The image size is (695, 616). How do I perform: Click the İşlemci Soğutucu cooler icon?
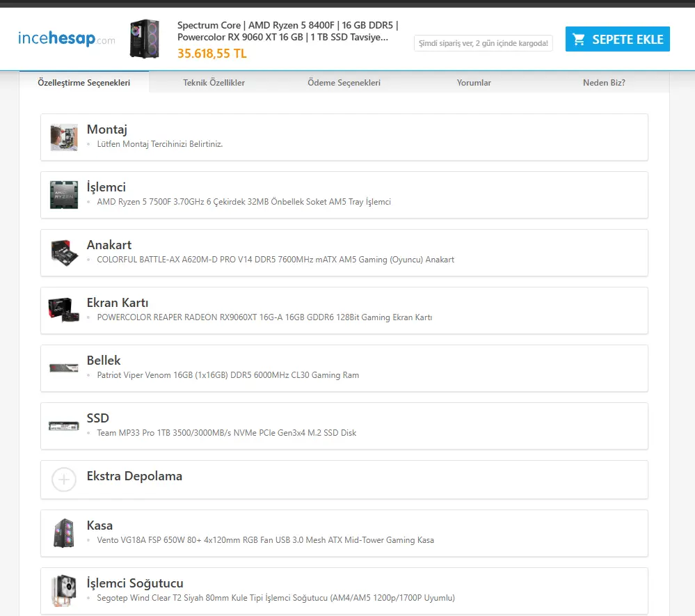pyautogui.click(x=64, y=591)
